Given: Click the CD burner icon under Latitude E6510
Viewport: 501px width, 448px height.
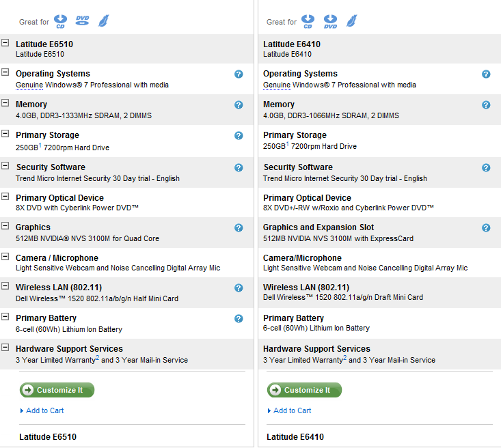Looking at the screenshot, I should (x=60, y=21).
